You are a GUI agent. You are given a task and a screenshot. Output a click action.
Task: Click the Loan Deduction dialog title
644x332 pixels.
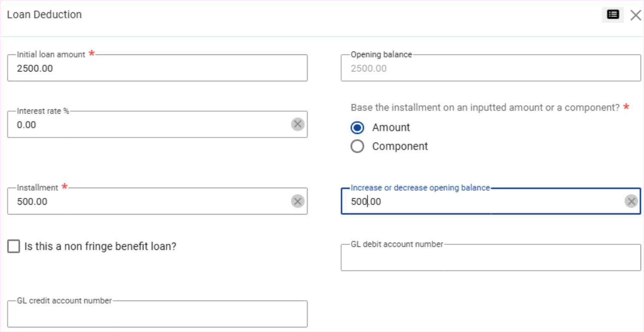44,14
